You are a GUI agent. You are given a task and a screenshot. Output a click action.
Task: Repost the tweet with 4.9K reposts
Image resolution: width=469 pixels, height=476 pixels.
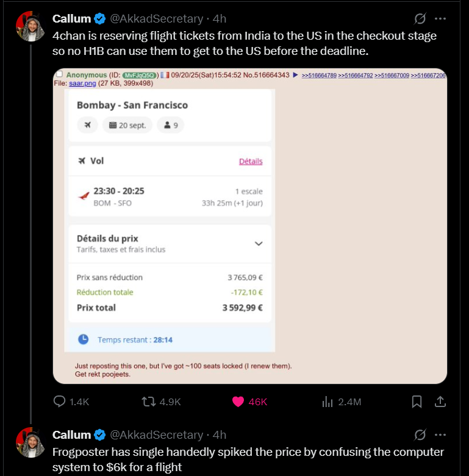point(148,402)
